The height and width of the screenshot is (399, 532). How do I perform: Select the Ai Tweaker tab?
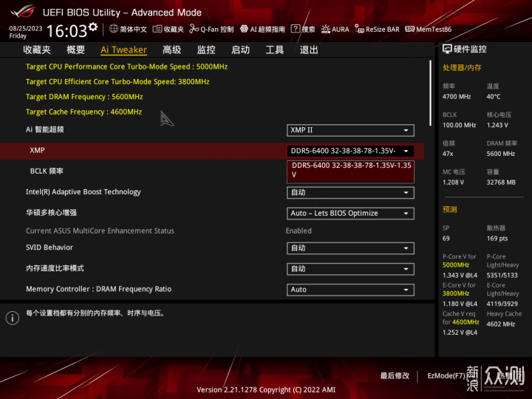124,50
